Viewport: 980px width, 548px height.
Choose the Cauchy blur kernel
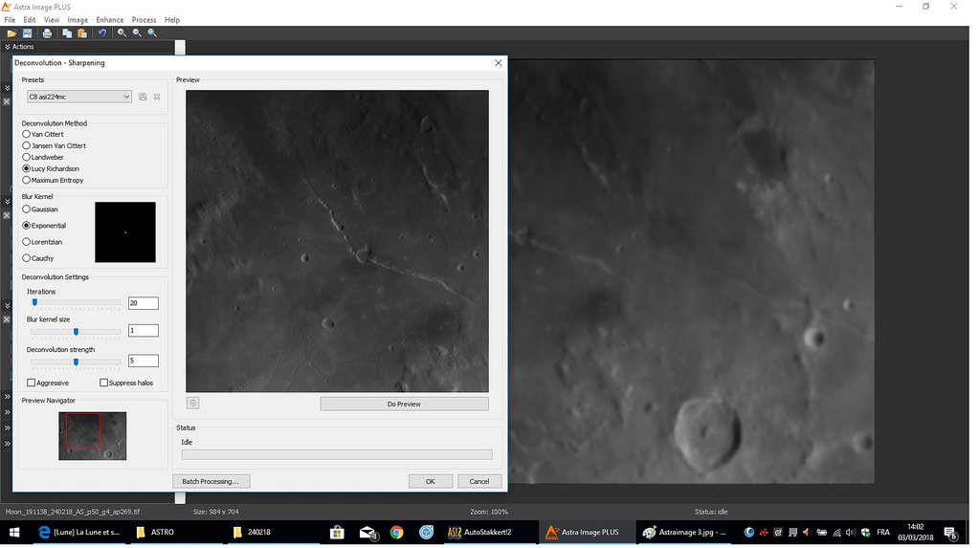coord(38,258)
